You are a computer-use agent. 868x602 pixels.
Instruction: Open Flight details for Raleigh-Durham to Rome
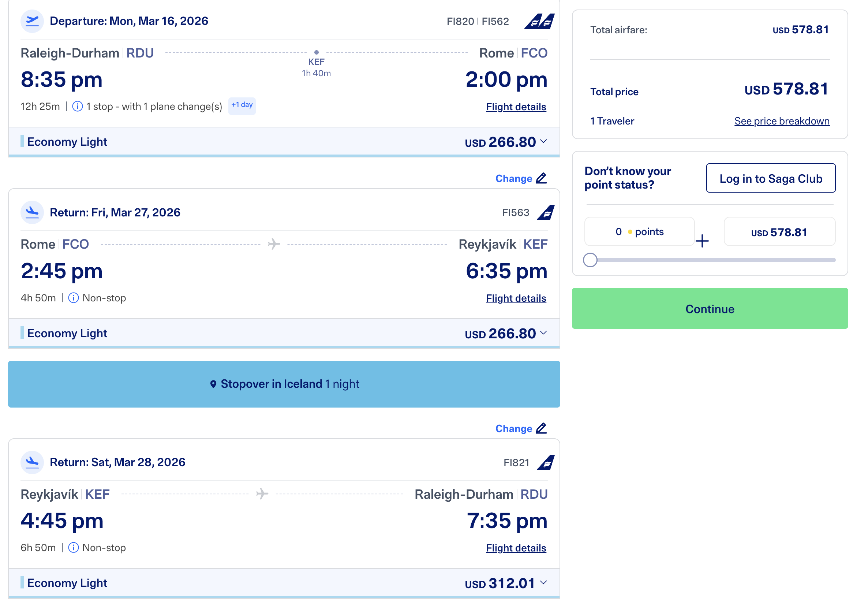[x=516, y=107]
